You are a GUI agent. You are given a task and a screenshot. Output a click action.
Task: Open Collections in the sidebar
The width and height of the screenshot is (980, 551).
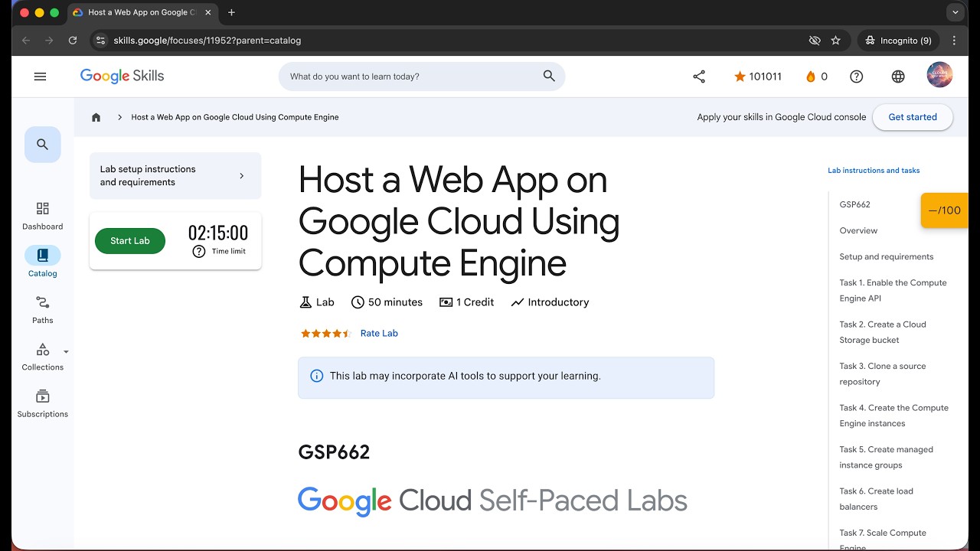point(43,357)
